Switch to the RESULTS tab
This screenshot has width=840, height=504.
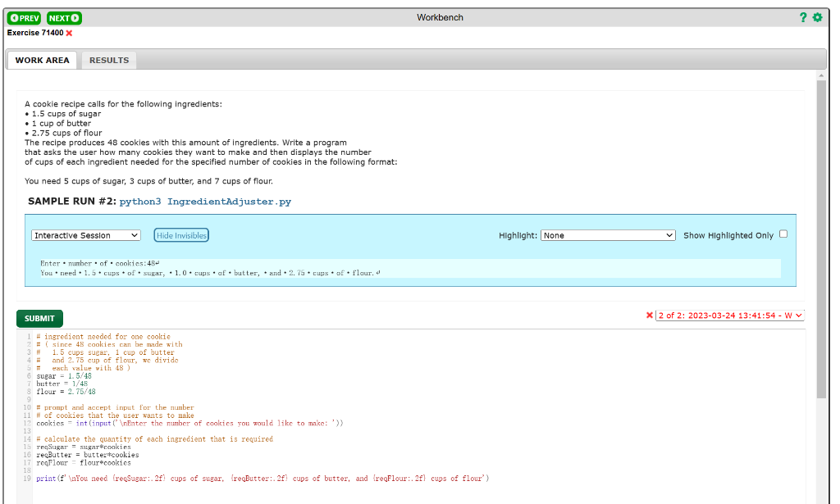[x=107, y=59]
